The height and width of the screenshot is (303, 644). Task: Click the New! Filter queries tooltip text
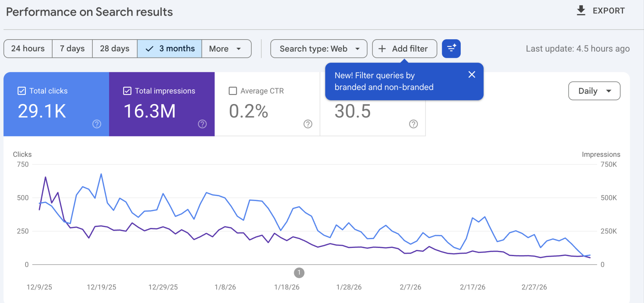point(384,81)
